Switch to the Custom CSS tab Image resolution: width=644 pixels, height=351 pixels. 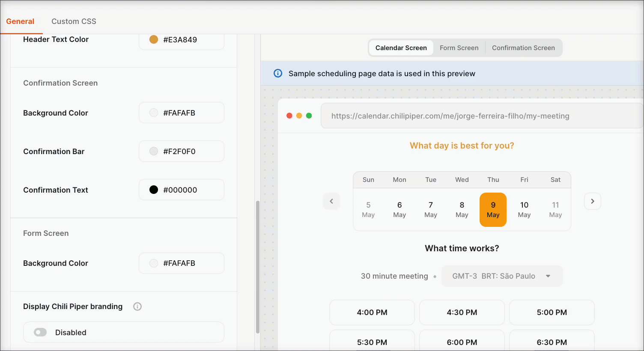click(x=74, y=21)
